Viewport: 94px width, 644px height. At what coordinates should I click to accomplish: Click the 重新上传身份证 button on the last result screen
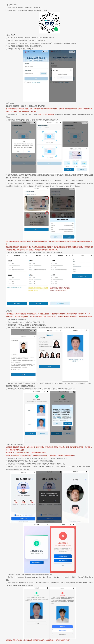click(62, 635)
